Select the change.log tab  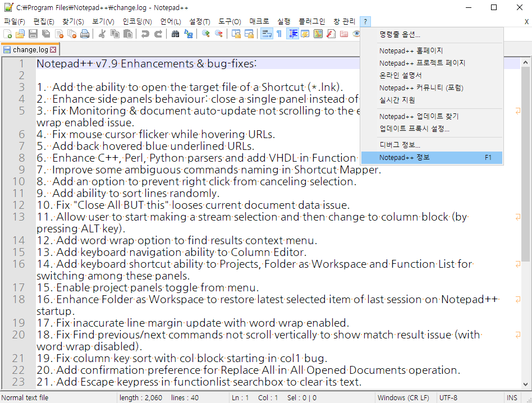point(30,49)
